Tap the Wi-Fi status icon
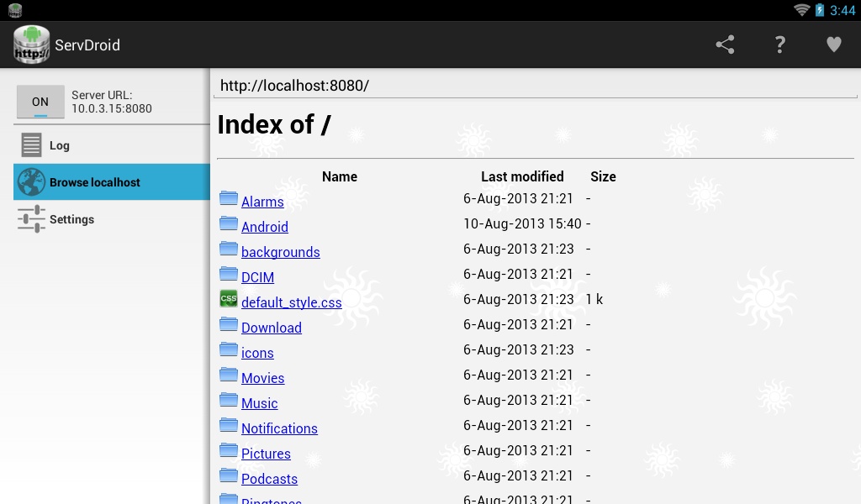Viewport: 861px width, 504px height. click(x=801, y=10)
